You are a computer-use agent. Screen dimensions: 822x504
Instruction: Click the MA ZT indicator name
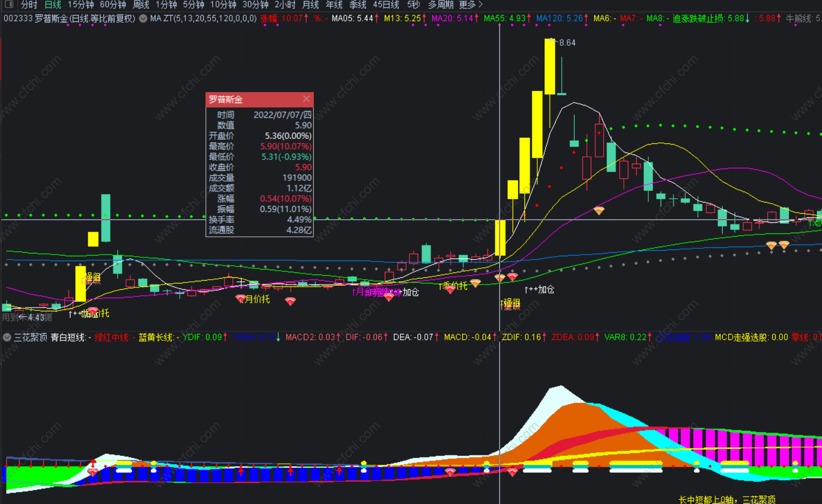tap(203, 18)
